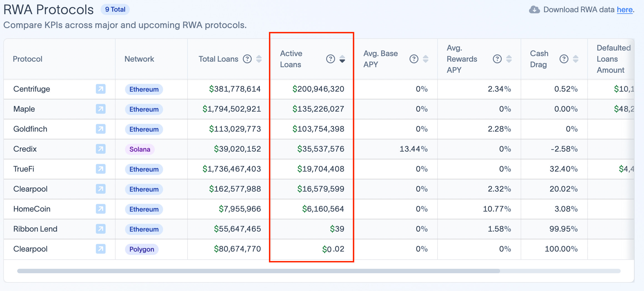The width and height of the screenshot is (644, 291).
Task: Show Cash Drag help tooltip icon
Action: [x=564, y=59]
